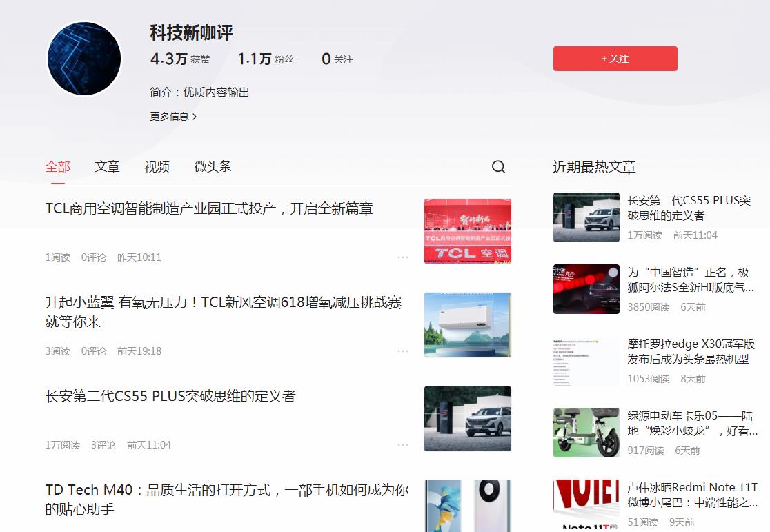
Task: Click hot-list Note 11T thumbnail
Action: [586, 506]
